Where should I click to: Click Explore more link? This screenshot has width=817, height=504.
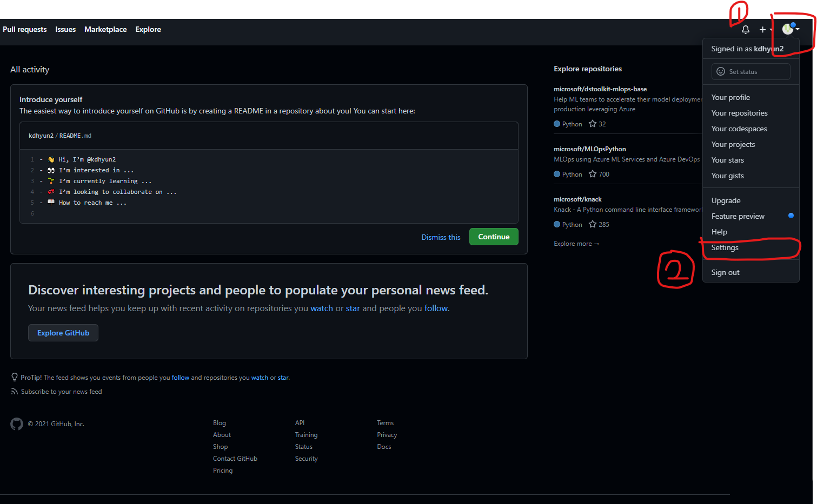click(576, 244)
